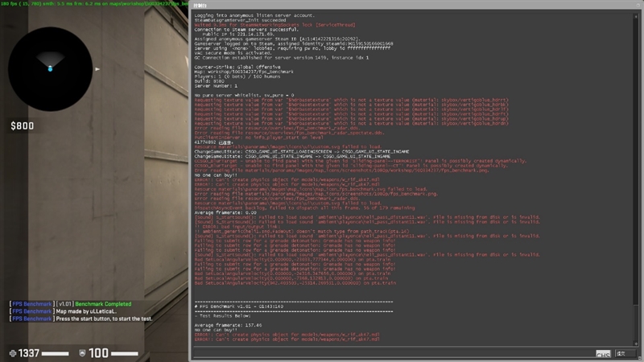This screenshot has width=644, height=362.
Task: Click the armor bar next to 100
Action: tap(125, 353)
